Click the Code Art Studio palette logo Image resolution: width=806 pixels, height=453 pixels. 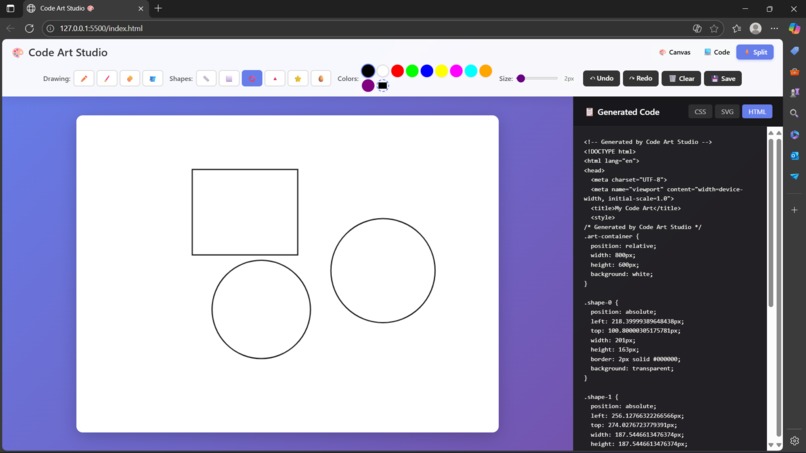18,52
